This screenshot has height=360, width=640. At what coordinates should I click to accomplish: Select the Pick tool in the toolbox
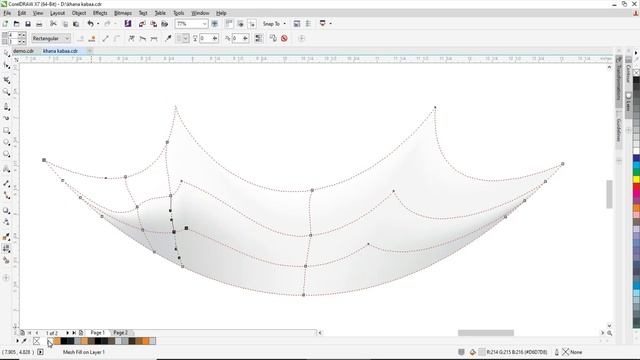pyautogui.click(x=7, y=53)
